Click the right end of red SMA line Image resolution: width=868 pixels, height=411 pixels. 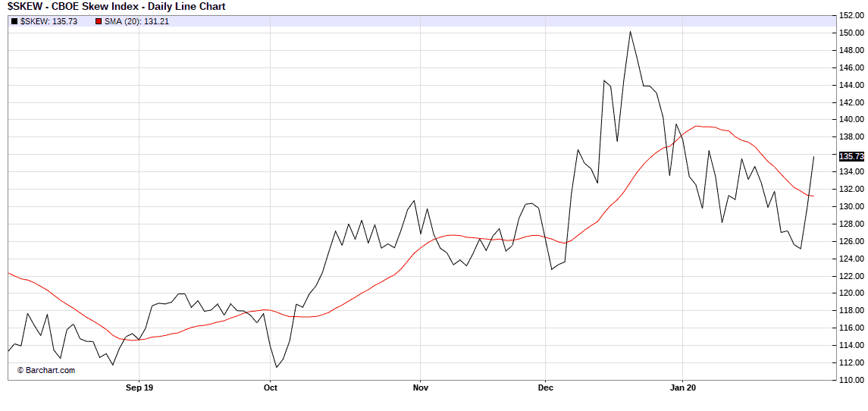coord(814,196)
